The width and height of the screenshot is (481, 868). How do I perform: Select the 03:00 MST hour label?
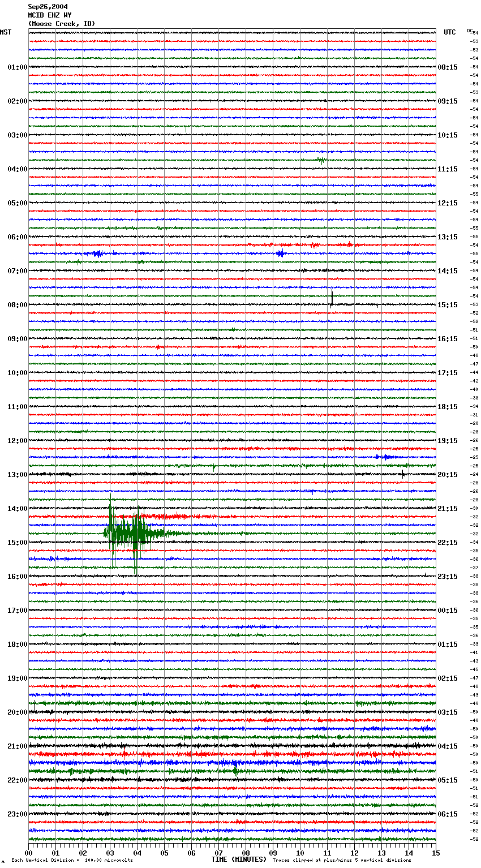click(18, 135)
